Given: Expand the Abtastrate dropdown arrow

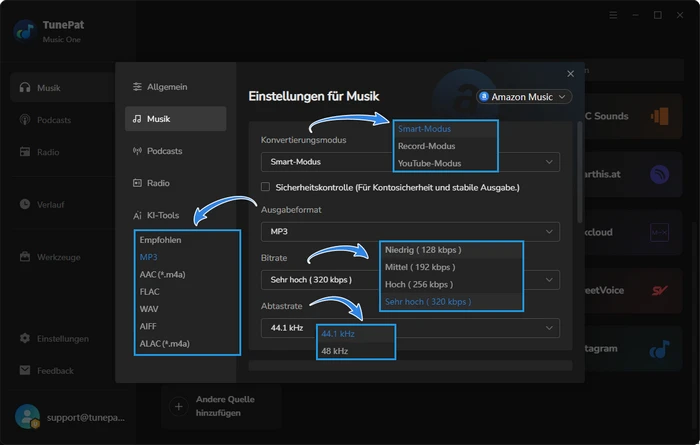Looking at the screenshot, I should point(549,328).
